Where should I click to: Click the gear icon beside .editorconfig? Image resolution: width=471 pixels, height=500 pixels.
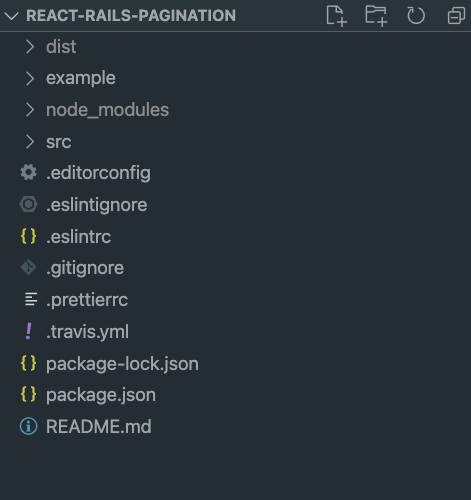29,173
